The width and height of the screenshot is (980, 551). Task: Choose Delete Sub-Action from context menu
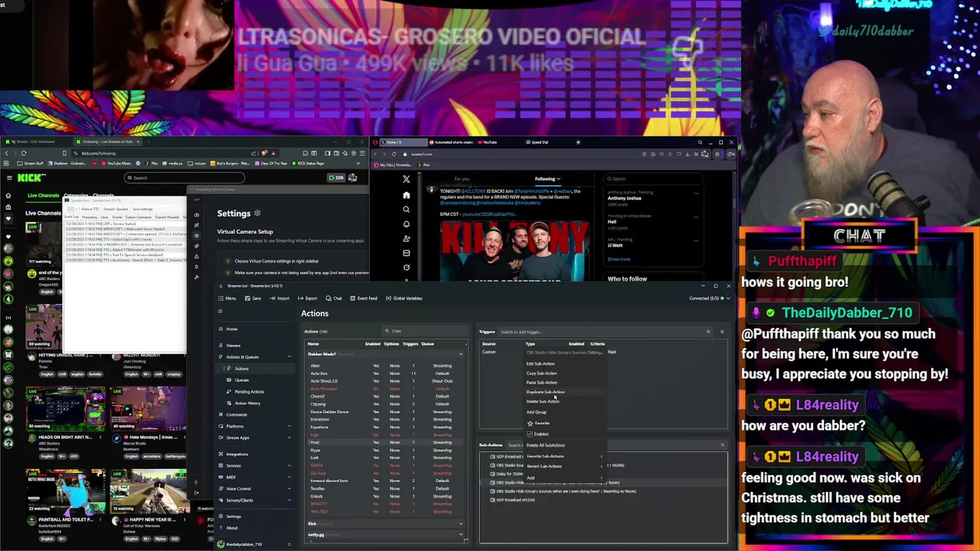pos(542,401)
